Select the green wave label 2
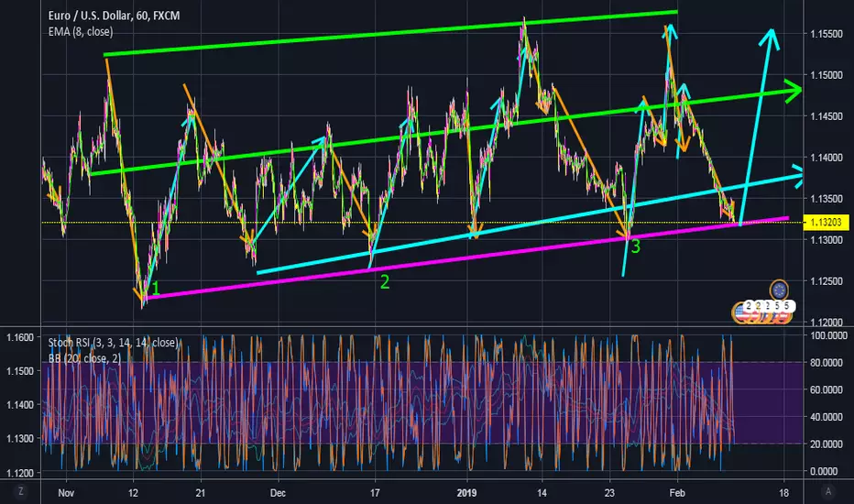 pyautogui.click(x=385, y=281)
